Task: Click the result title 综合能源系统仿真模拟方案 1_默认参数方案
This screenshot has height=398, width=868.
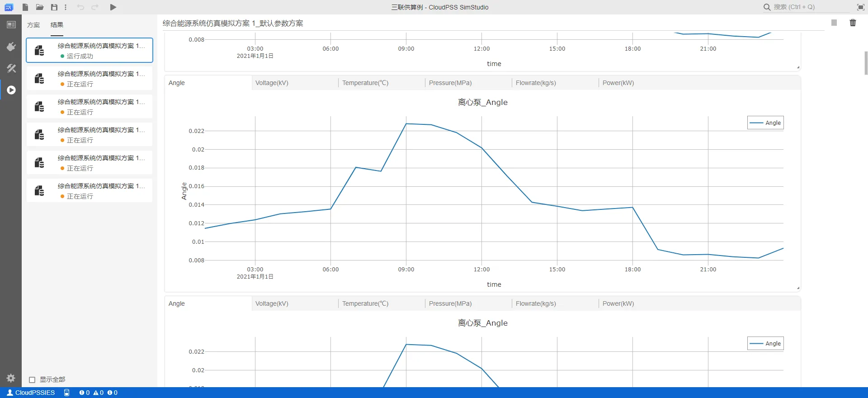Action: tap(233, 23)
